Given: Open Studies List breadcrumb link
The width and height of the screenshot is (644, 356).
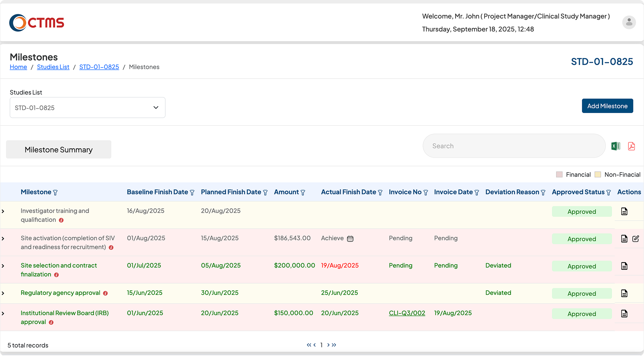Looking at the screenshot, I should pyautogui.click(x=53, y=67).
